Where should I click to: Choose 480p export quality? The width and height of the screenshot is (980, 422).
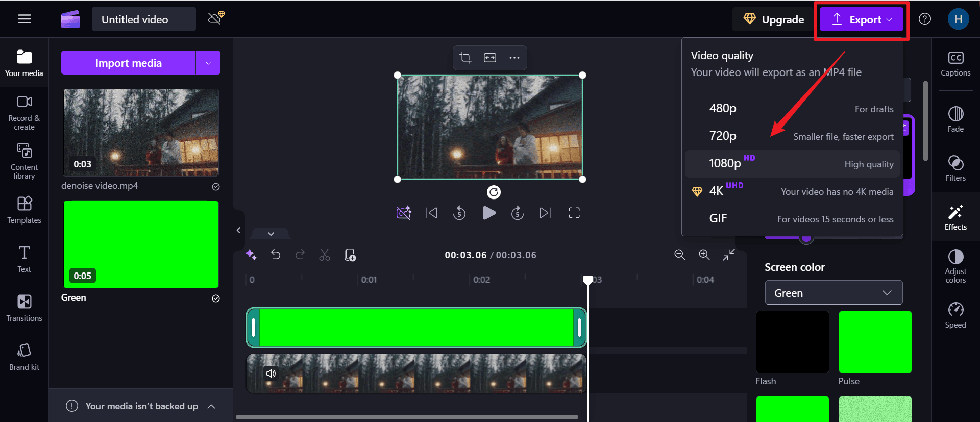792,109
